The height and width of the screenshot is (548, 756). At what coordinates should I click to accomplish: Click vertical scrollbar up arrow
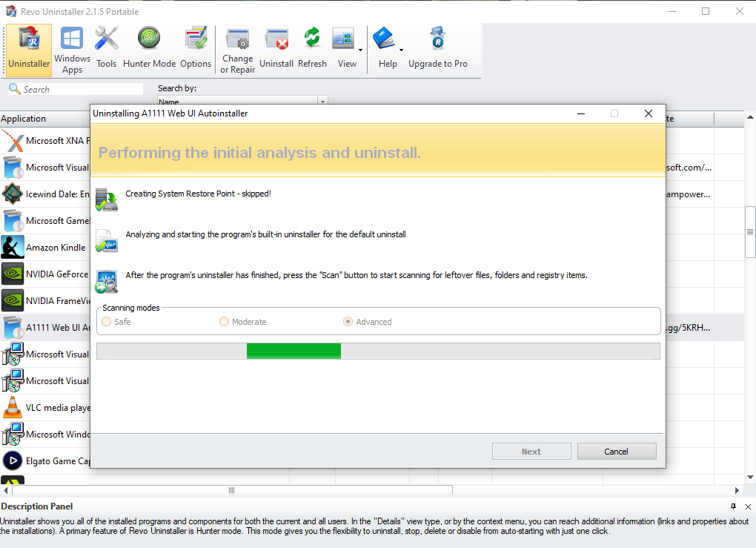coord(750,117)
